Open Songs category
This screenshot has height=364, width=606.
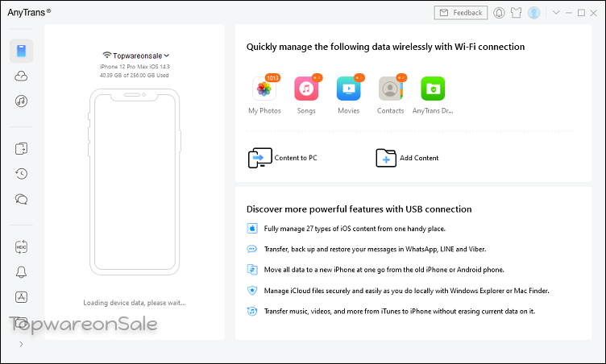306,95
